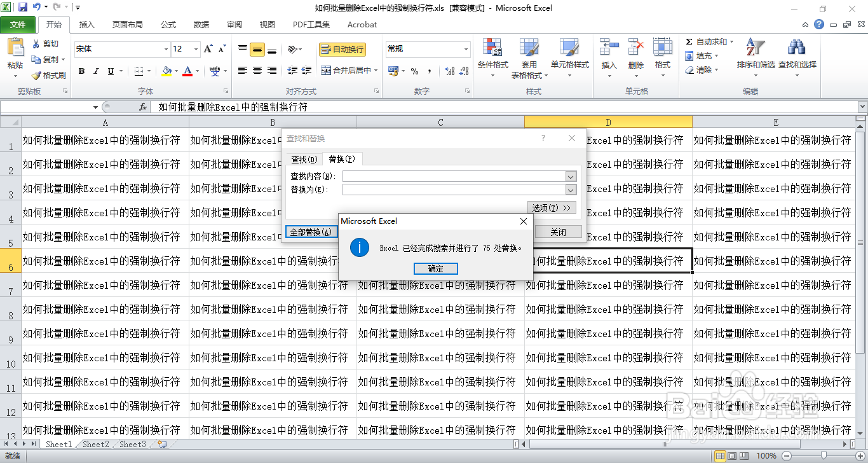This screenshot has width=868, height=463.
Task: Open the Name Box dropdown arrow
Action: 95,107
